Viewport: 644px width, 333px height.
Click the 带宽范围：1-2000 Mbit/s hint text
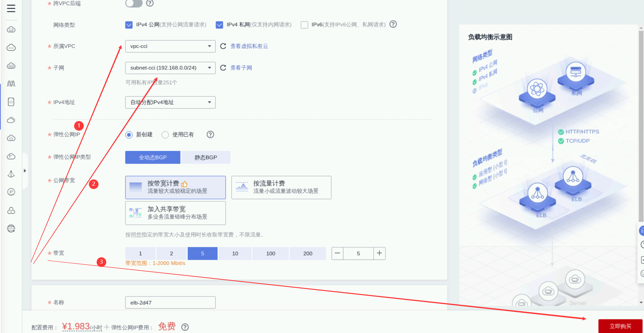[155, 263]
